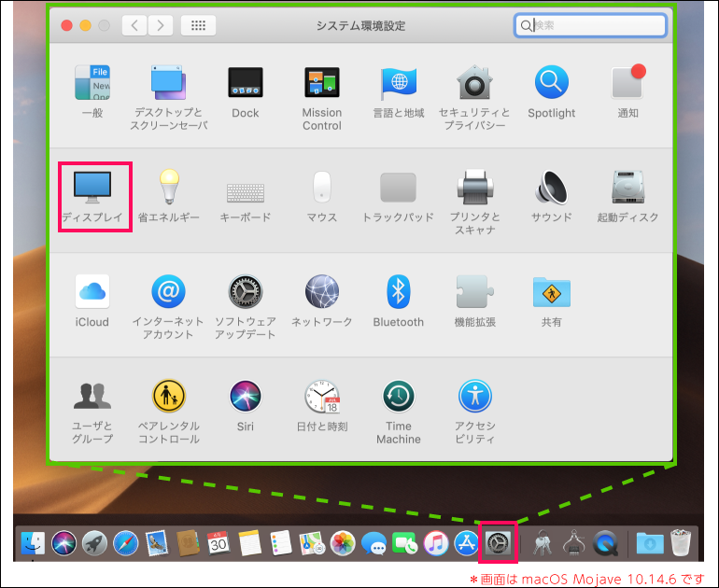Click System Preferences gear in the Dock
This screenshot has height=588, width=719.
(498, 543)
